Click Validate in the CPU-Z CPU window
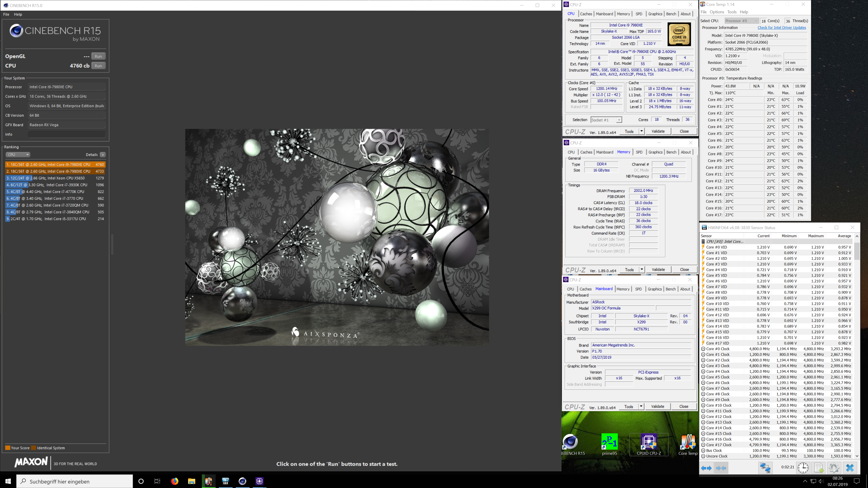Image resolution: width=868 pixels, height=488 pixels. pos(658,131)
